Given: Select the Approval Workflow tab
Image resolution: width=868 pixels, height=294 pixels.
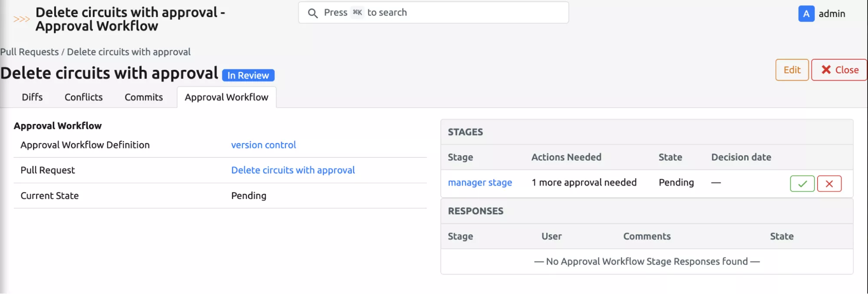Looking at the screenshot, I should (x=226, y=97).
